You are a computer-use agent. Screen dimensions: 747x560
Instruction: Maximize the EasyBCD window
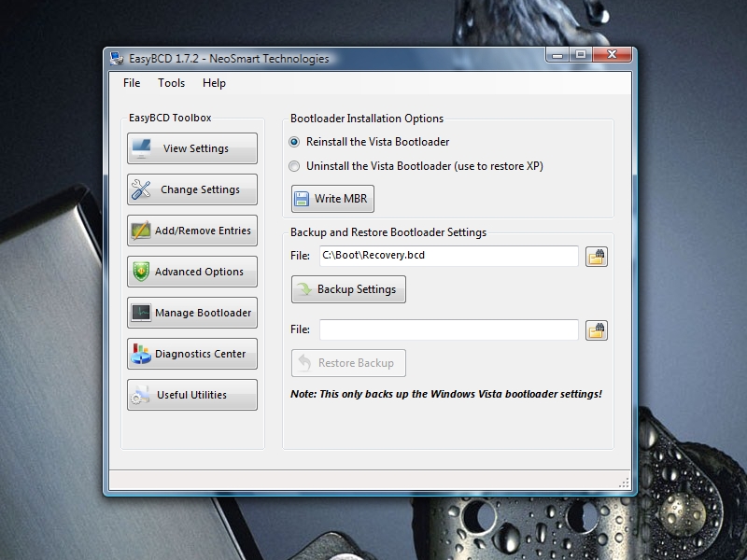(x=580, y=55)
